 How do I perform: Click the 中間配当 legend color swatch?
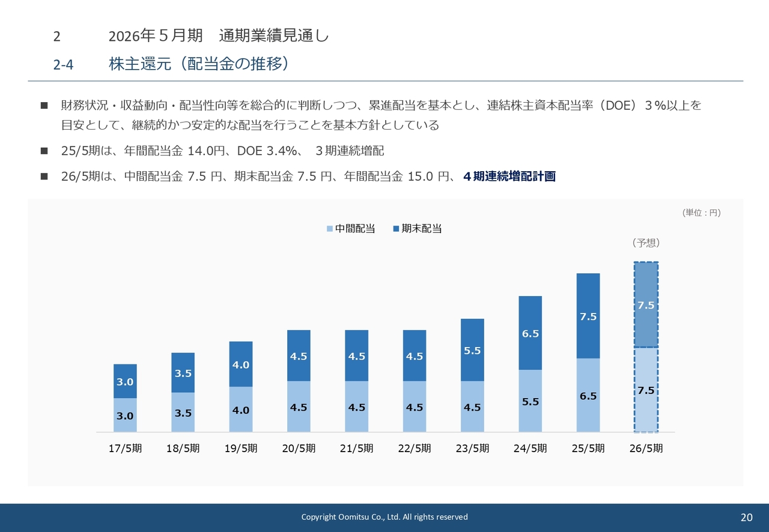[330, 229]
